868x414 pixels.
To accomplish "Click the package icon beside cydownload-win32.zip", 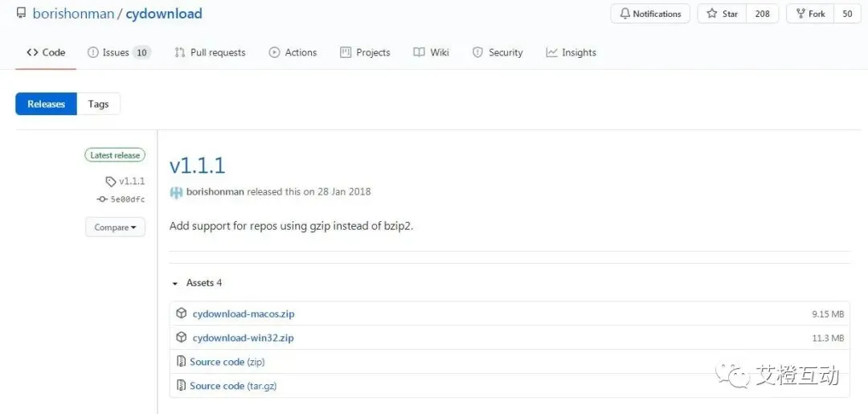I will 181,337.
